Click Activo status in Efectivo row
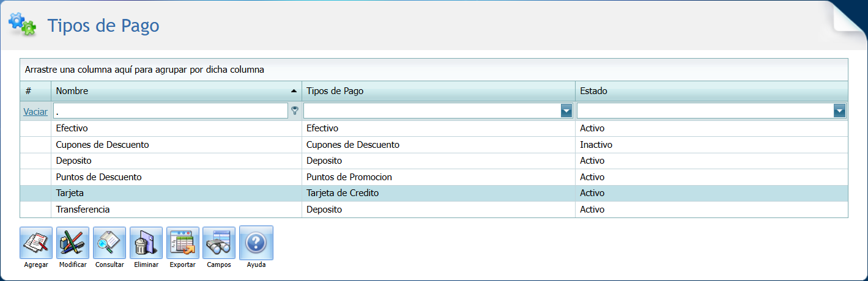 712,128
